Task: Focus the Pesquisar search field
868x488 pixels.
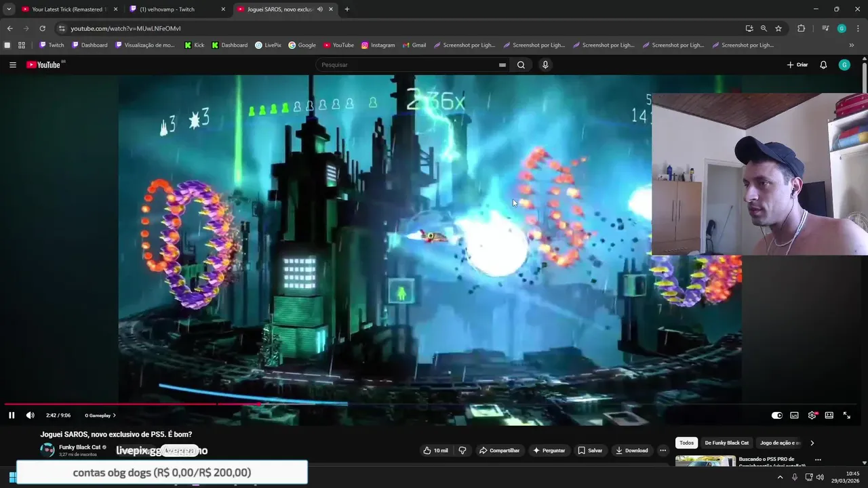Action: click(407, 65)
